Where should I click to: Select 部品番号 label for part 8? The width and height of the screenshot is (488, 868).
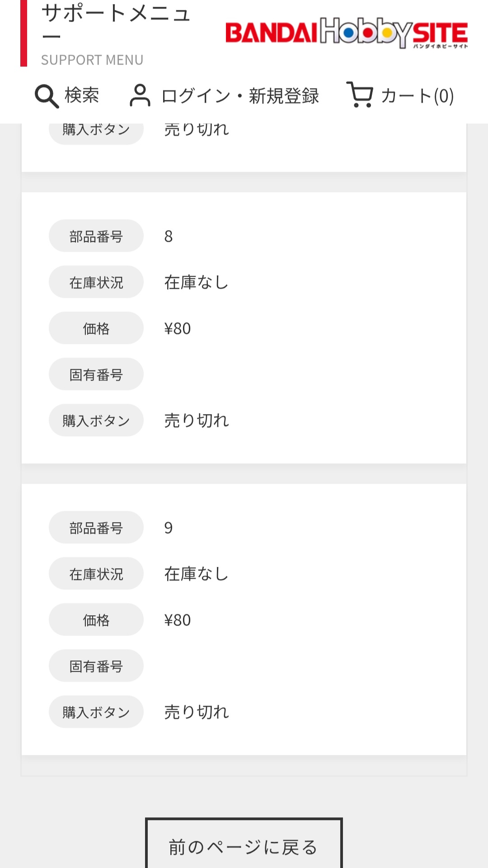pos(96,236)
